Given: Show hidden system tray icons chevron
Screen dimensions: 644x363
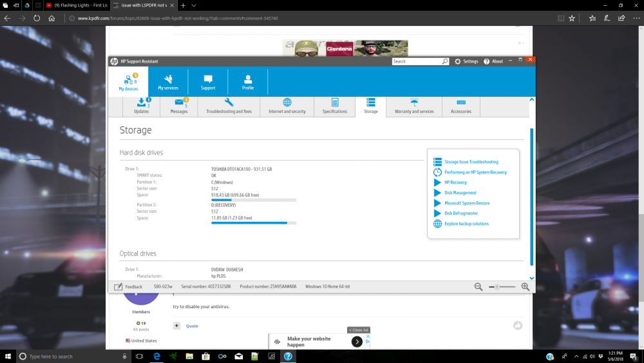Looking at the screenshot, I should (576, 357).
